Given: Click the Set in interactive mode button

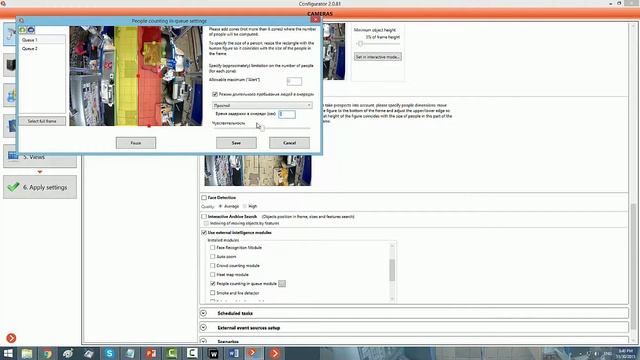Looking at the screenshot, I should (x=378, y=57).
